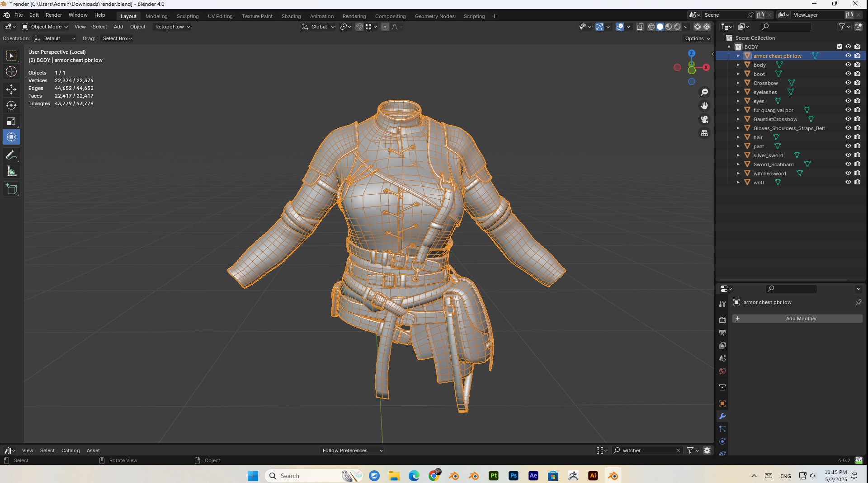This screenshot has width=868, height=483.
Task: Open the Global transform orientation dropdown
Action: (318, 27)
